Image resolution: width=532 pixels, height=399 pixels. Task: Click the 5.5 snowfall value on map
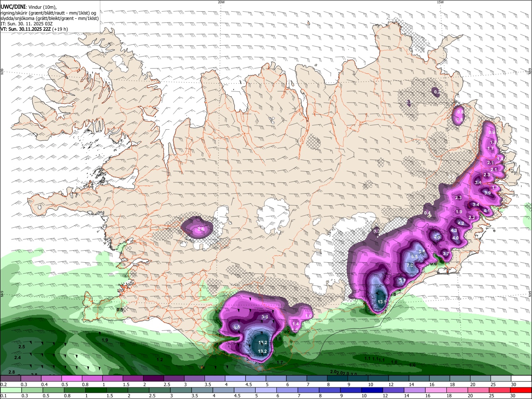click(x=414, y=256)
